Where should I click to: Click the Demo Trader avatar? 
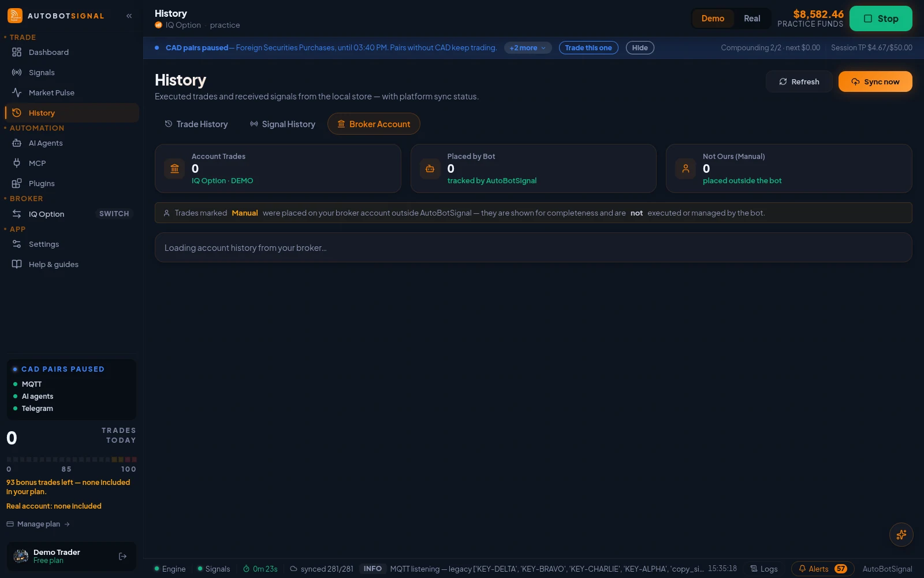pos(21,556)
